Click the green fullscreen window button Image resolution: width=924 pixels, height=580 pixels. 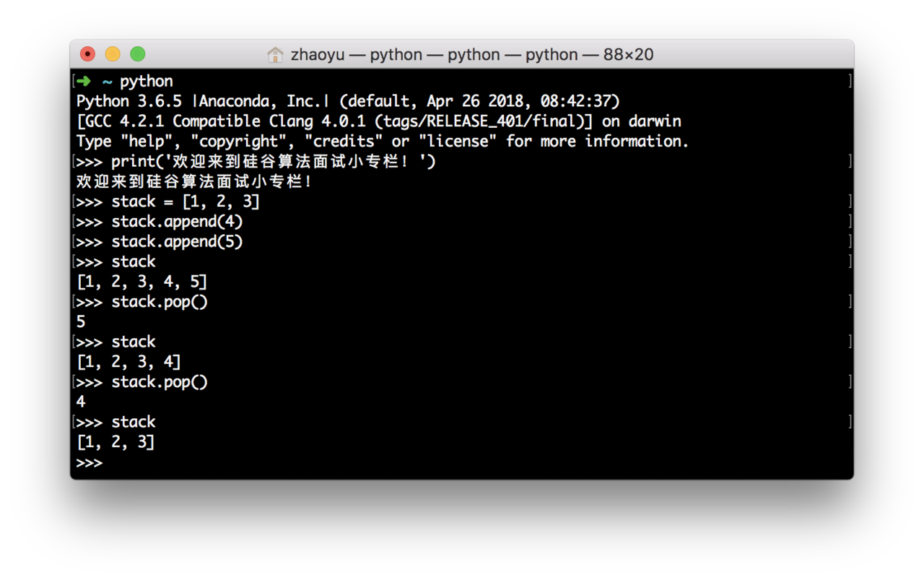(x=137, y=54)
